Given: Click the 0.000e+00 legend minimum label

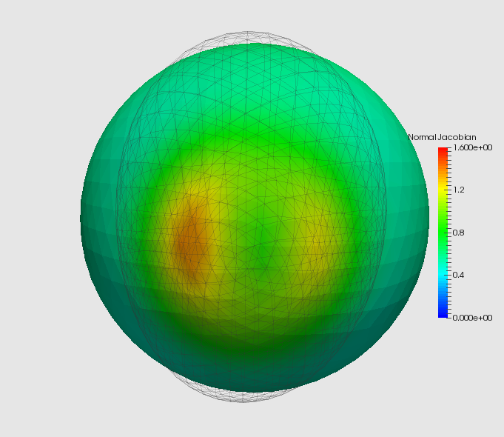Looking at the screenshot, I should (x=472, y=318).
